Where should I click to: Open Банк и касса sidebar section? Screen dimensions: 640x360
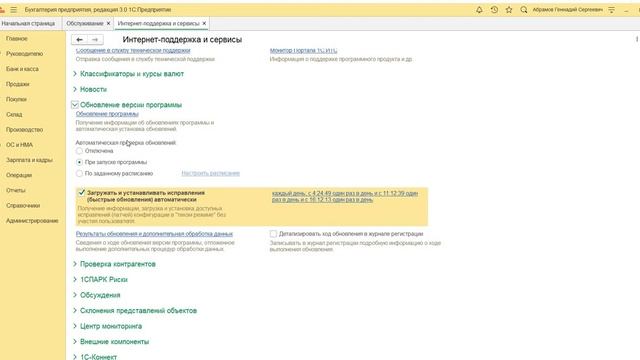(22, 69)
